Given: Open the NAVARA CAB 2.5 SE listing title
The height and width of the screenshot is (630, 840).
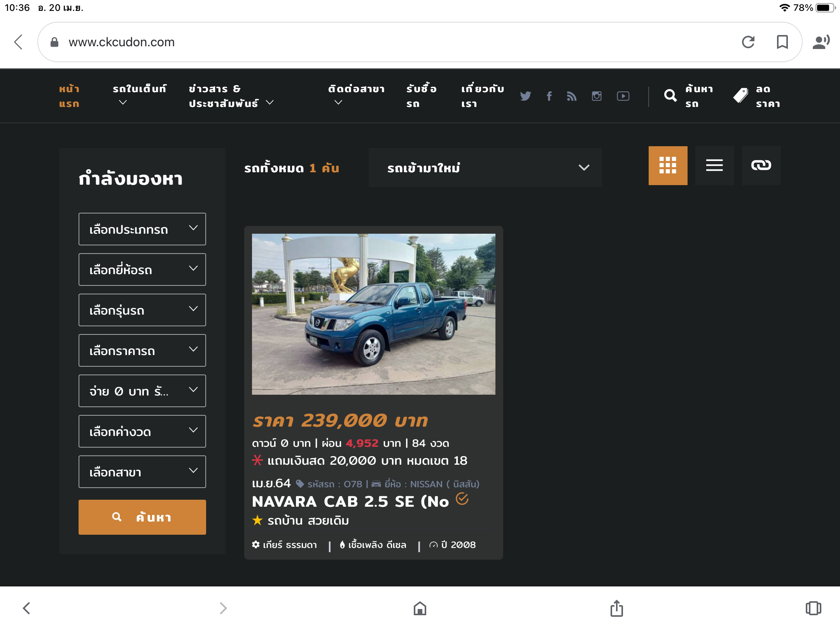Looking at the screenshot, I should [350, 502].
